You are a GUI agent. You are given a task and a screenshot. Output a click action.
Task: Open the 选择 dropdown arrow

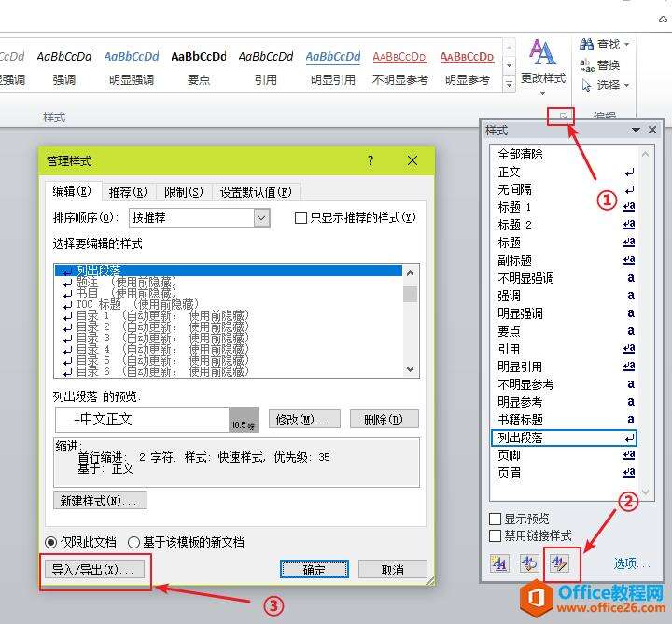627,85
